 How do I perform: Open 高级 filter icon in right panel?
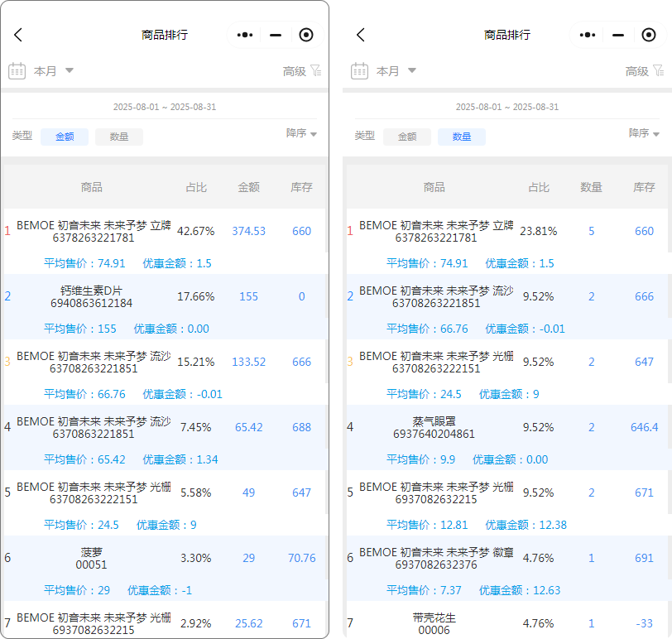pos(658,70)
